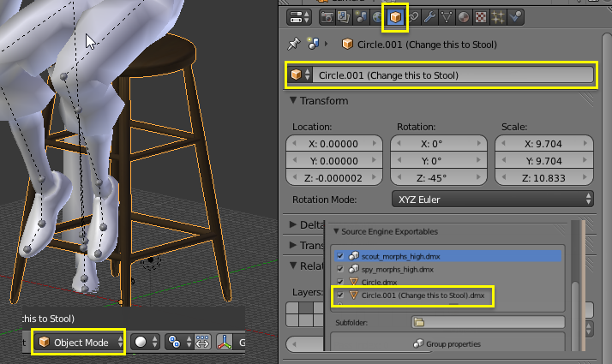Image resolution: width=612 pixels, height=364 pixels.
Task: Click the Rotation Z -45° field
Action: pyautogui.click(x=439, y=178)
